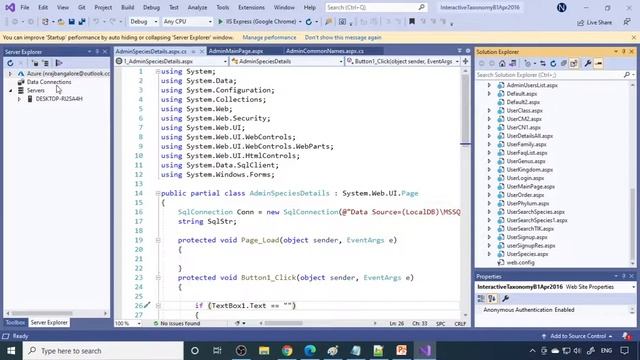The height and width of the screenshot is (360, 640).
Task: Open Microsoft Edge from the taskbar
Action: pyautogui.click(x=310, y=351)
